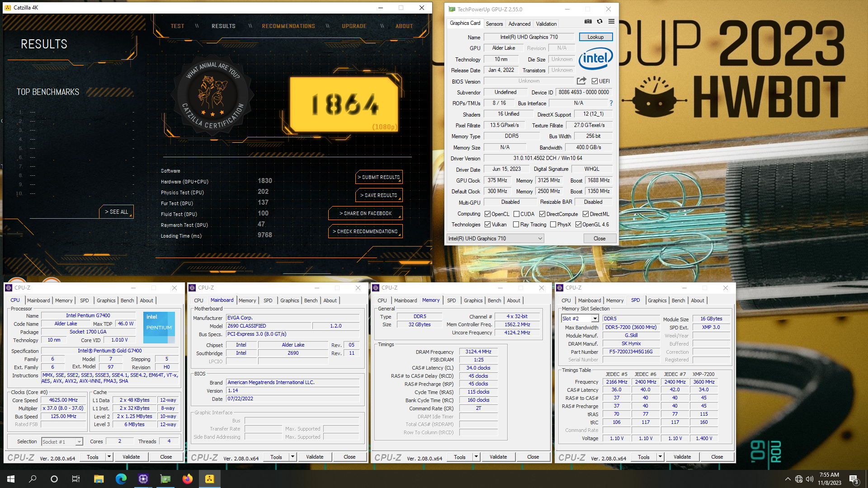Switch to Catzilla taskbar icon
The width and height of the screenshot is (868, 488).
point(209,479)
